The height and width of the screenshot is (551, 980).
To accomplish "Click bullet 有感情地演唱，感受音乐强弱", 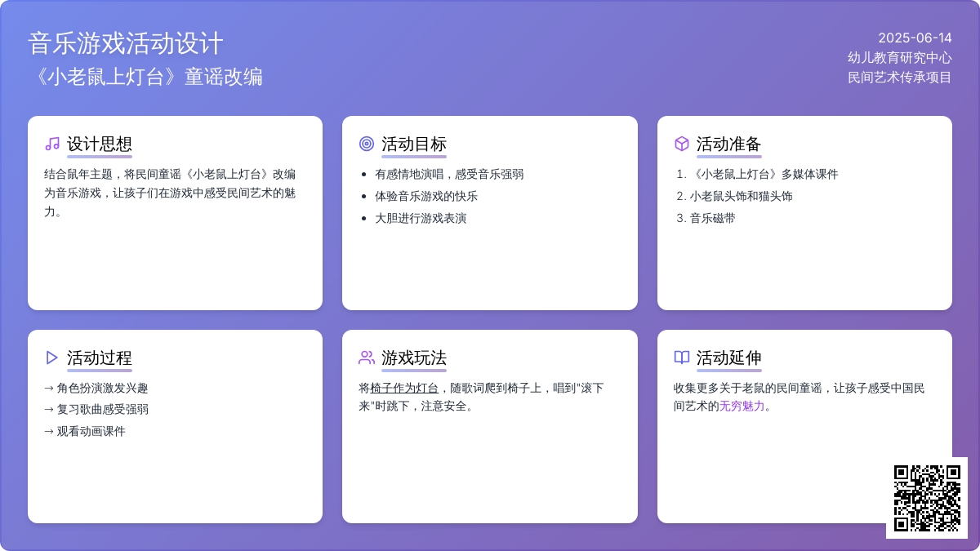I will 449,174.
